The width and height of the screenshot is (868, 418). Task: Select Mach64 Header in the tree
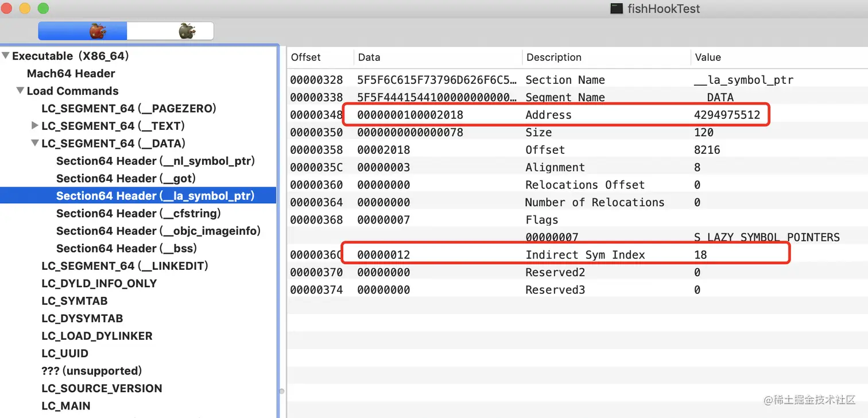71,73
